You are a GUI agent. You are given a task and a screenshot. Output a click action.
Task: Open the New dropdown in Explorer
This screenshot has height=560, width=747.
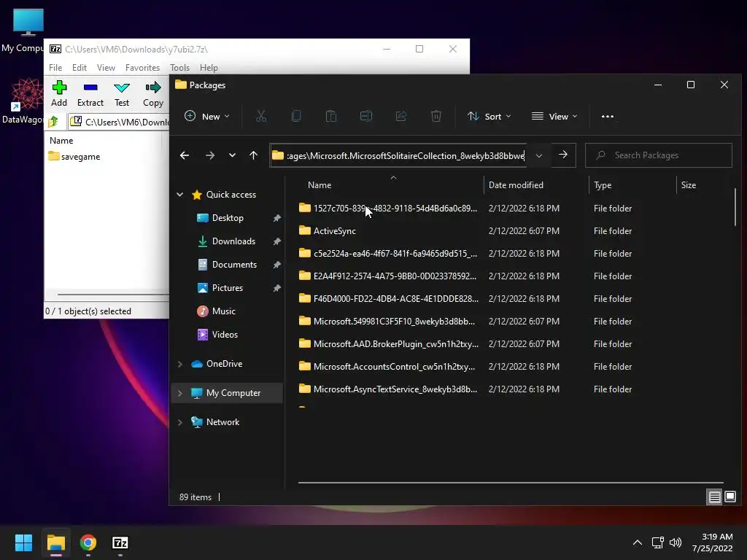pyautogui.click(x=206, y=116)
